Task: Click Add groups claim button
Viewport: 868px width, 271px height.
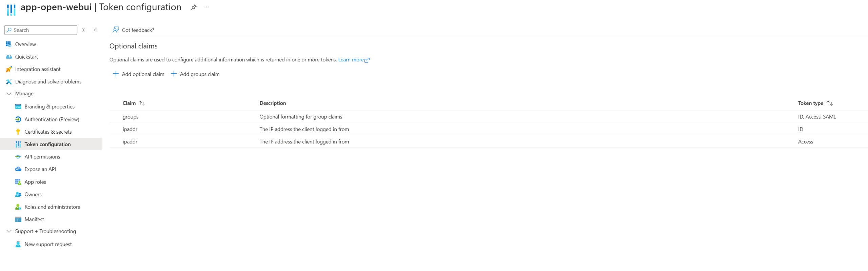Action: [x=195, y=74]
